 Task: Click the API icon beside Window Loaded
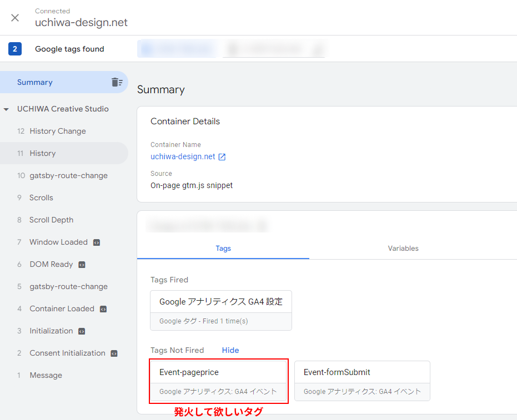(x=97, y=242)
